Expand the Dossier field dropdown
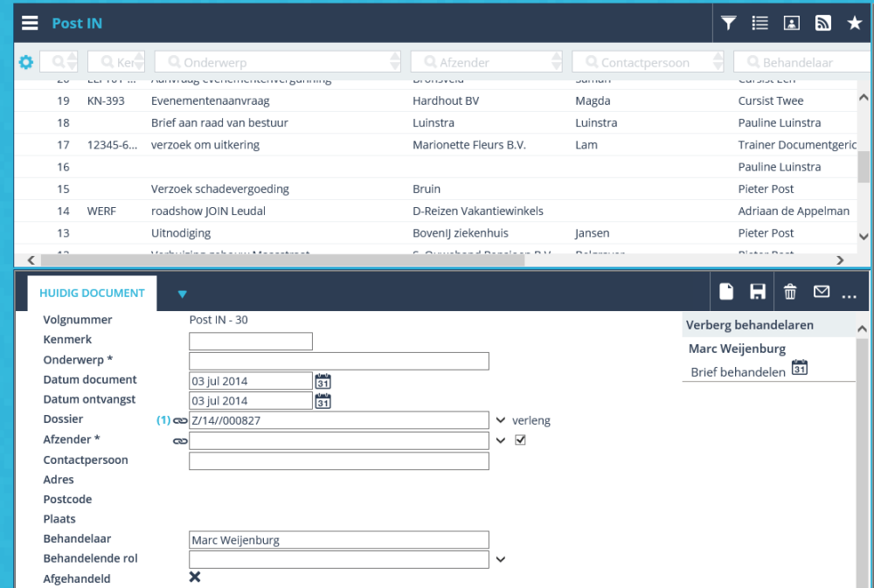874x588 pixels. click(501, 420)
